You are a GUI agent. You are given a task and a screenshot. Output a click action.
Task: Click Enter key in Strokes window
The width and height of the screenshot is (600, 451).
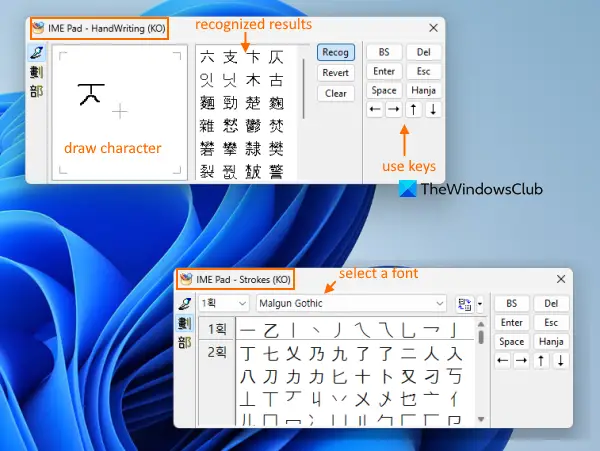(x=512, y=322)
